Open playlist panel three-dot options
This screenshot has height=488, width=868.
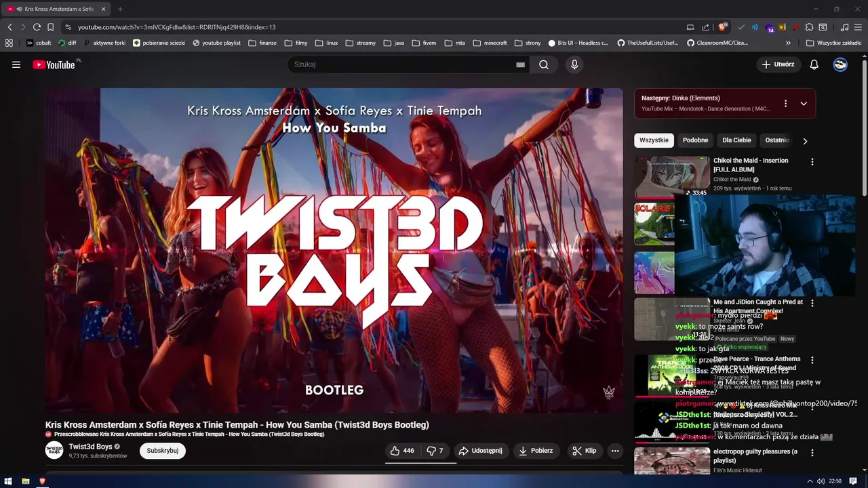coord(785,104)
